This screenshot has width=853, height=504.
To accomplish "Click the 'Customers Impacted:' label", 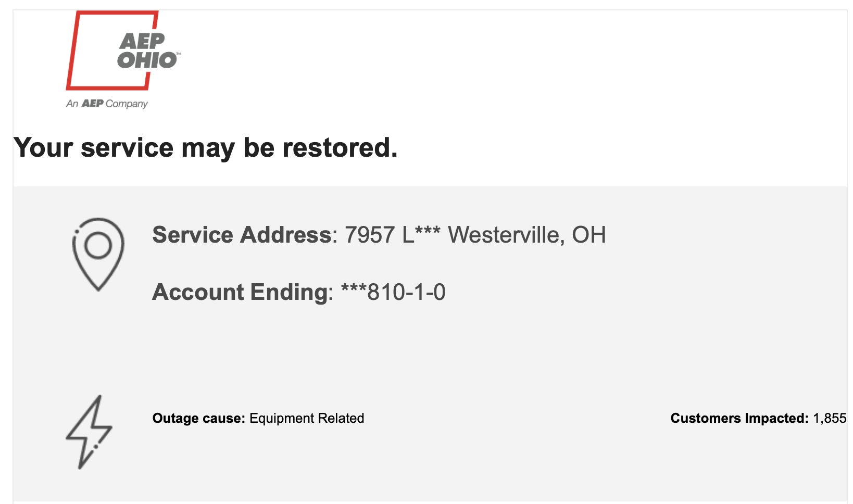I will point(739,418).
